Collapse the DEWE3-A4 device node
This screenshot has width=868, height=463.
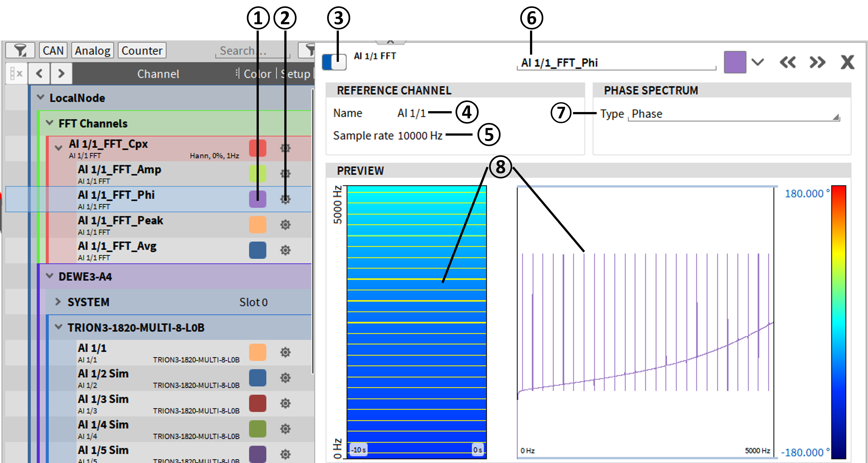50,276
